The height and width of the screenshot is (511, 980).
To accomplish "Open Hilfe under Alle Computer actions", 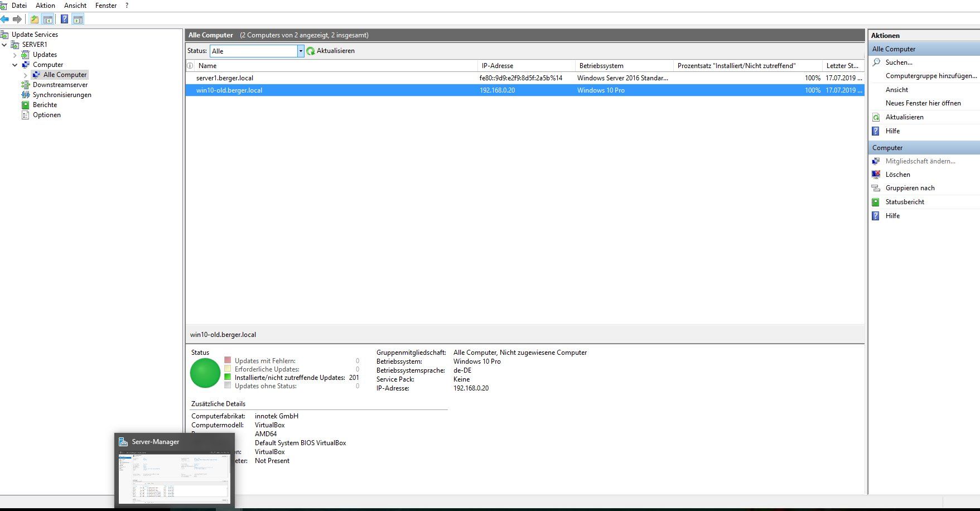I will click(x=892, y=131).
